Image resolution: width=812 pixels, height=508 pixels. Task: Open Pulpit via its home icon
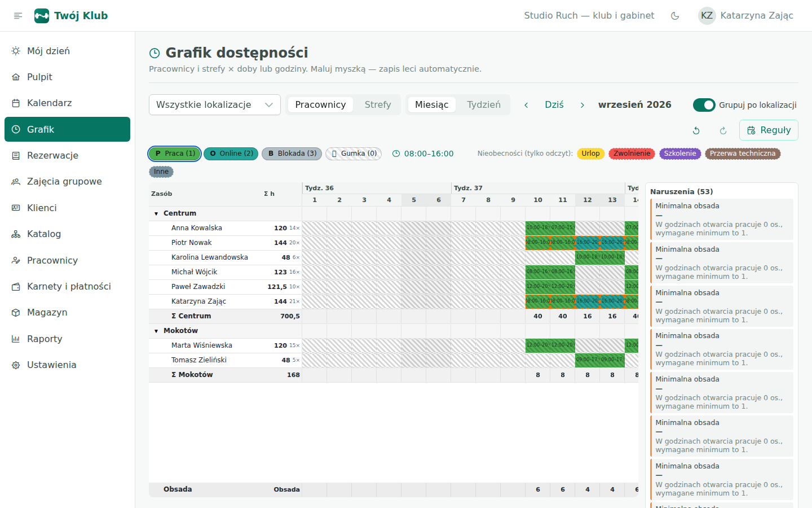click(x=16, y=77)
